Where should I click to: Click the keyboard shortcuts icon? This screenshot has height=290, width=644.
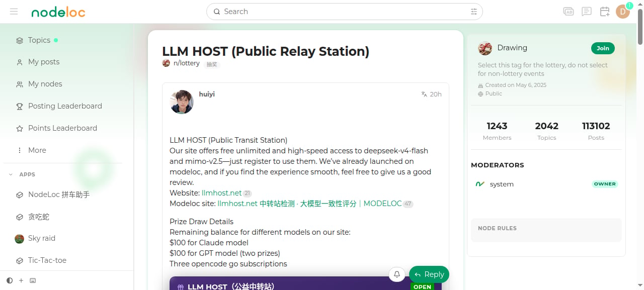pos(33,280)
